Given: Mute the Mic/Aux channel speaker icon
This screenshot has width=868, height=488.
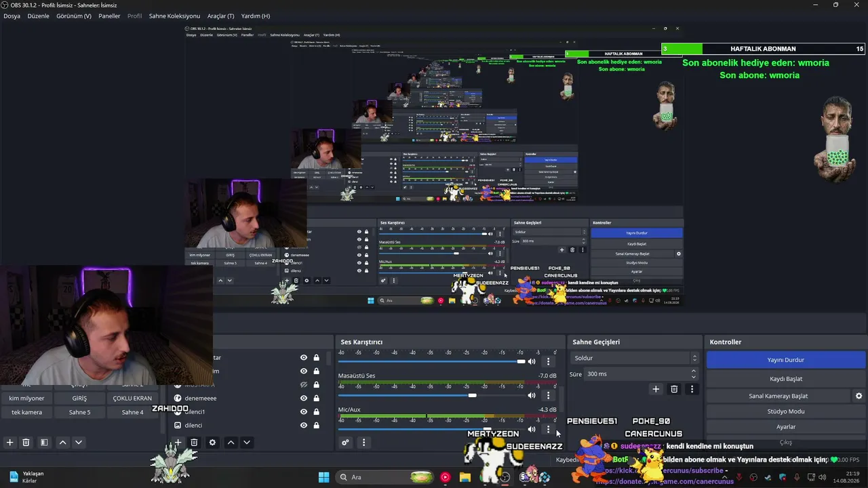Looking at the screenshot, I should [x=532, y=430].
